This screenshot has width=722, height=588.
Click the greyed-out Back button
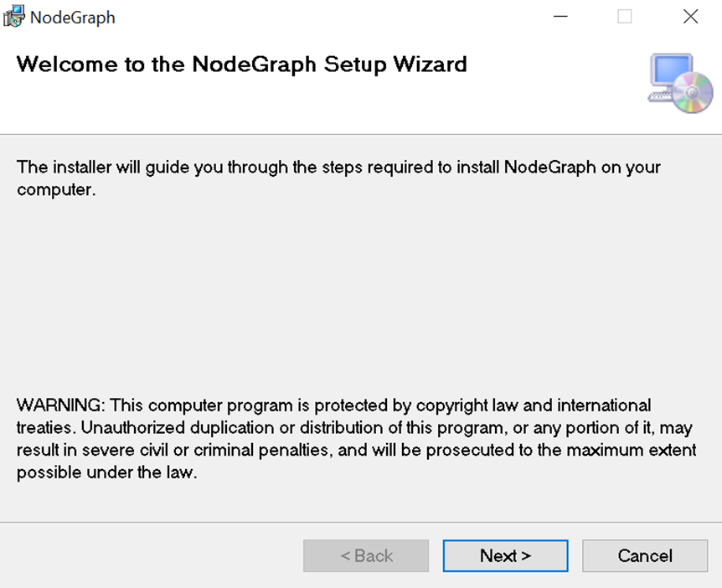(366, 555)
